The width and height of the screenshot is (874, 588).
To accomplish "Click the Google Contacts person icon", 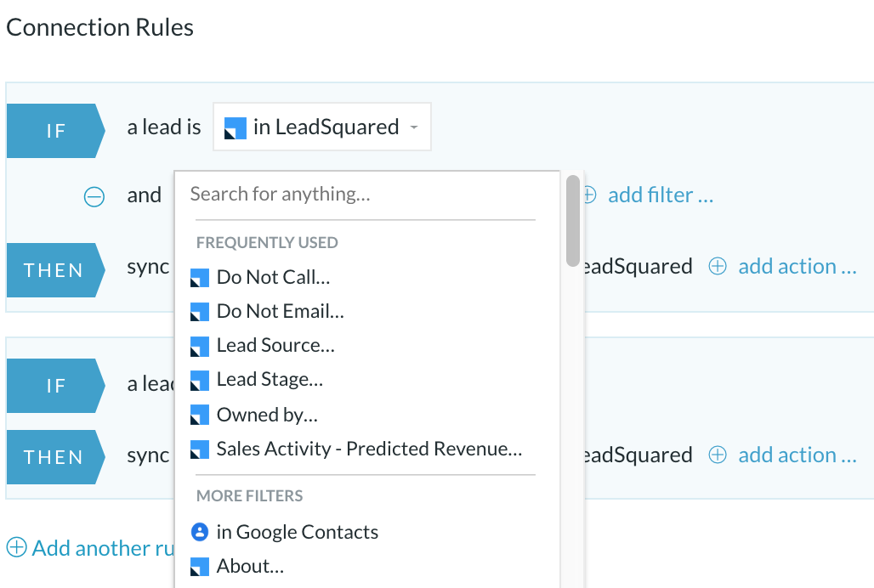I will pyautogui.click(x=200, y=532).
